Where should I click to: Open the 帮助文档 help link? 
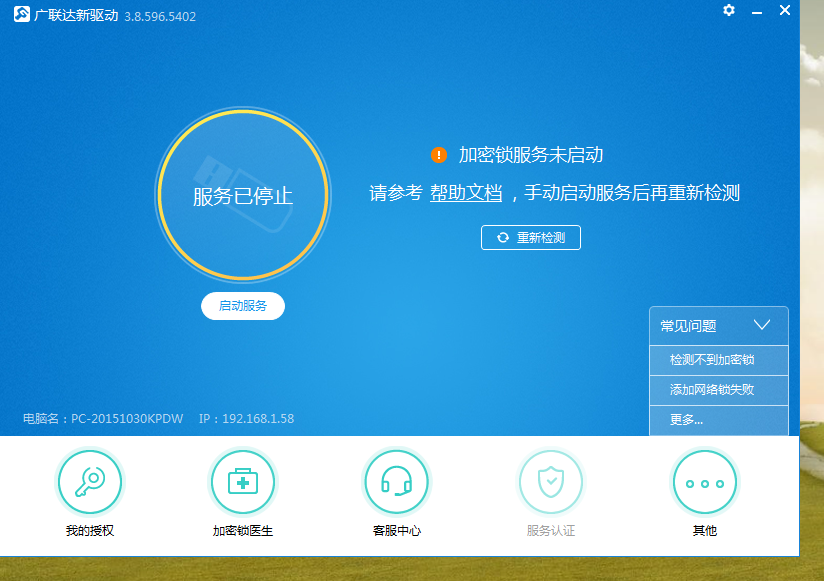pos(466,193)
